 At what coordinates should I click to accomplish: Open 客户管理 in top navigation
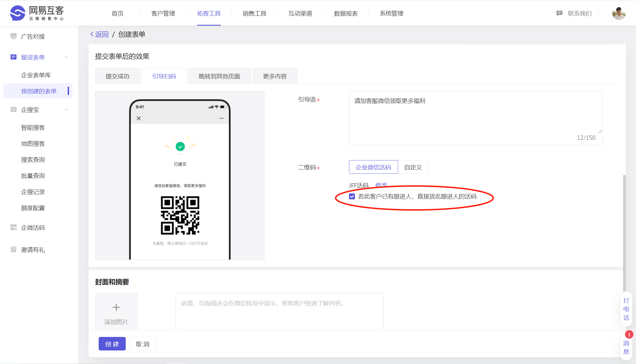pyautogui.click(x=163, y=13)
